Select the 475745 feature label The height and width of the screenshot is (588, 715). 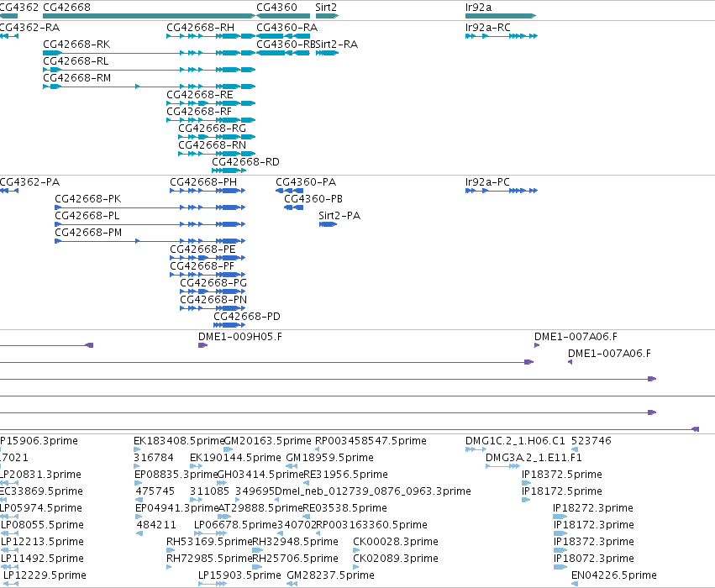(x=155, y=491)
